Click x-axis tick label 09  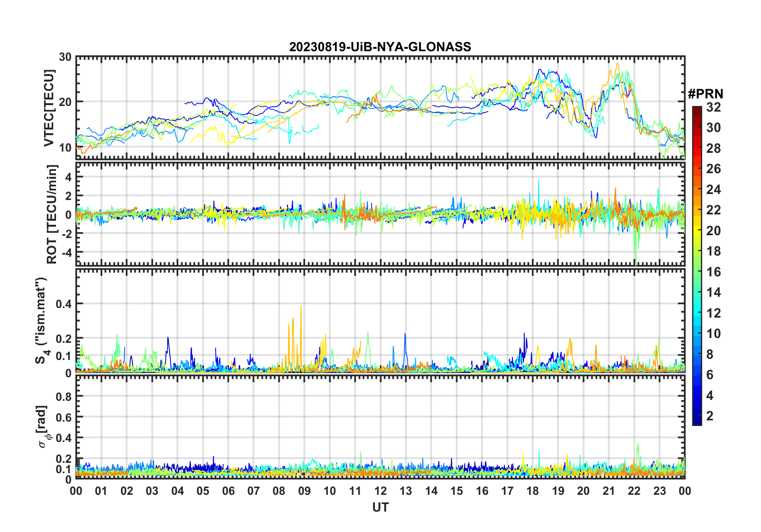(304, 491)
